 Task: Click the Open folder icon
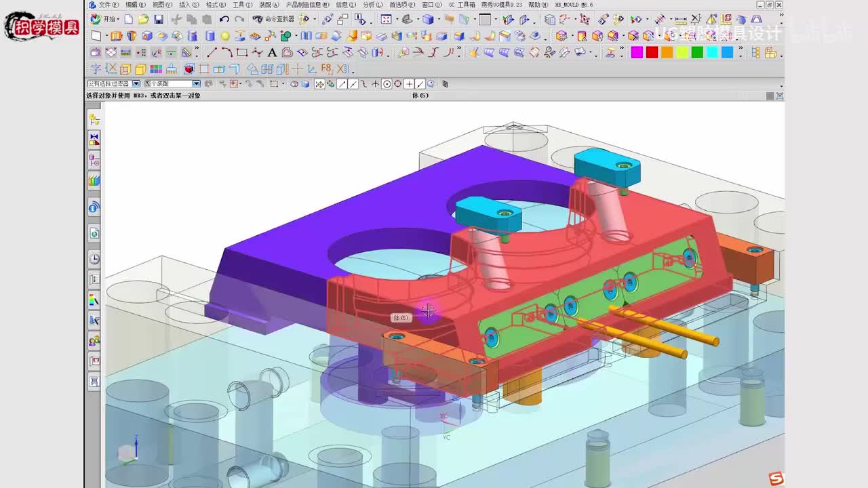coord(143,20)
